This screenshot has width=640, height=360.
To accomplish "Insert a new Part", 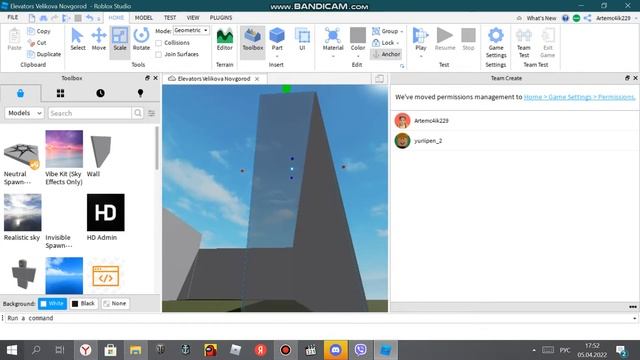I will click(277, 39).
